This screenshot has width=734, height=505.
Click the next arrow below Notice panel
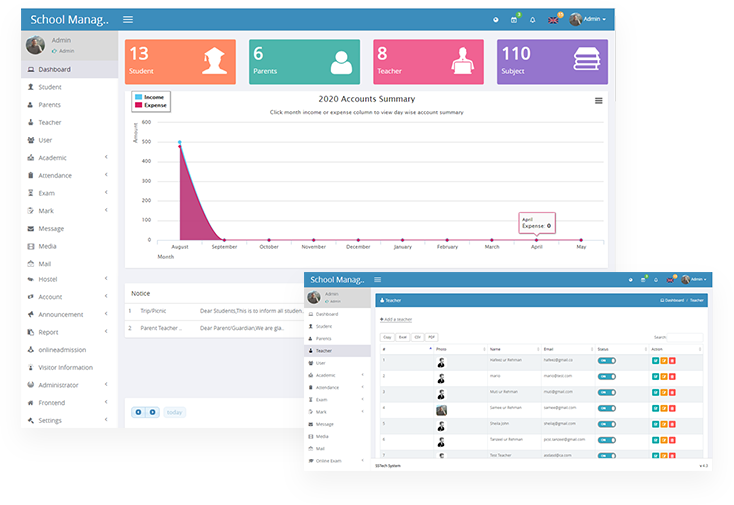(153, 412)
